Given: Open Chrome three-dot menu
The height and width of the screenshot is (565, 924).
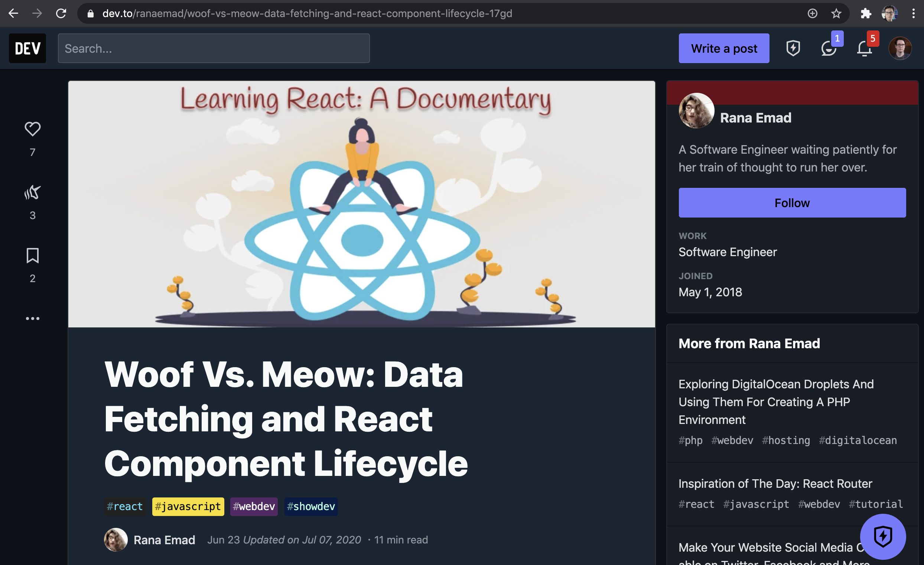Looking at the screenshot, I should pos(913,13).
